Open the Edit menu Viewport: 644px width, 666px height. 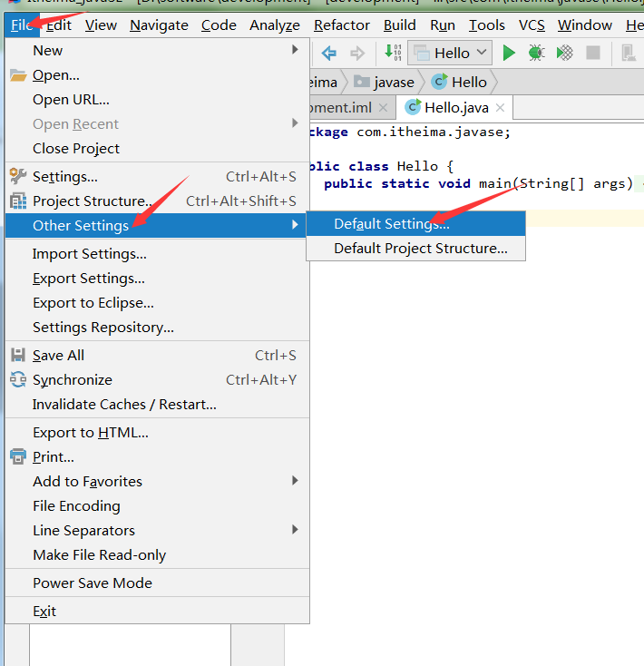59,25
